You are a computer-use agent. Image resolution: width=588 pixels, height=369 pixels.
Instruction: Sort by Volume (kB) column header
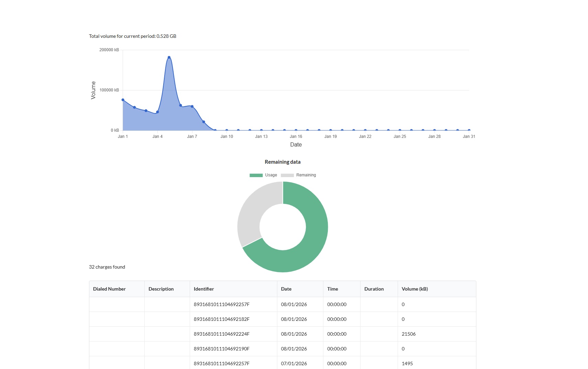click(415, 289)
